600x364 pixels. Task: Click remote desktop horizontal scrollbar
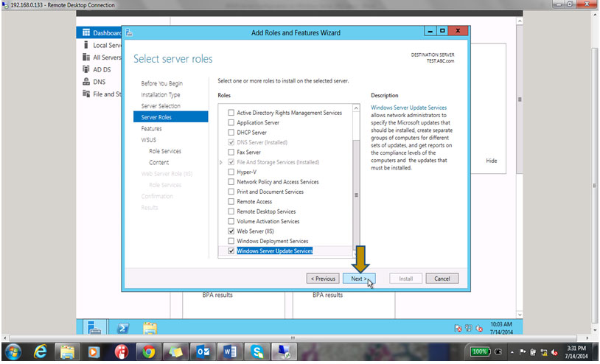coord(293,338)
